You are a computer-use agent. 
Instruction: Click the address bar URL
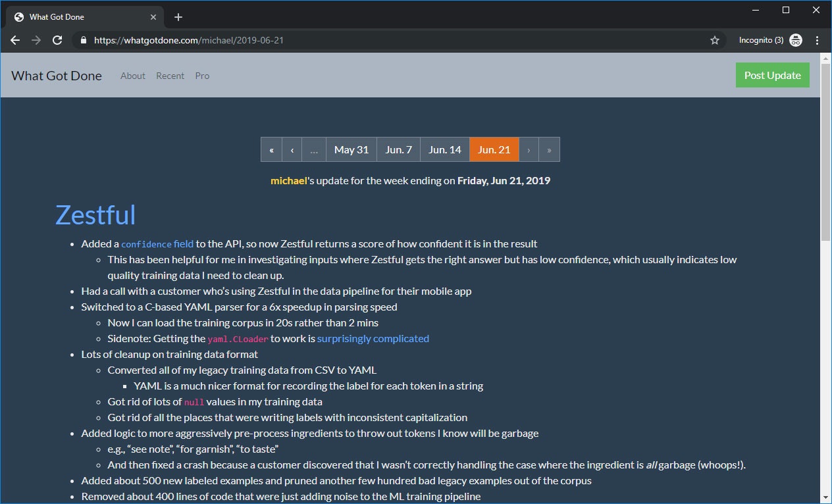point(190,40)
